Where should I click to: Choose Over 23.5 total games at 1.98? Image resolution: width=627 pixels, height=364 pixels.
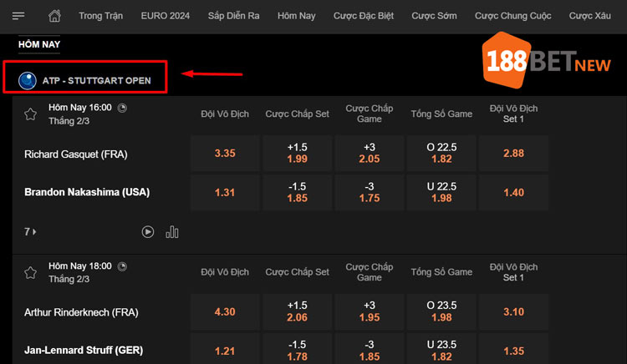[x=441, y=311]
